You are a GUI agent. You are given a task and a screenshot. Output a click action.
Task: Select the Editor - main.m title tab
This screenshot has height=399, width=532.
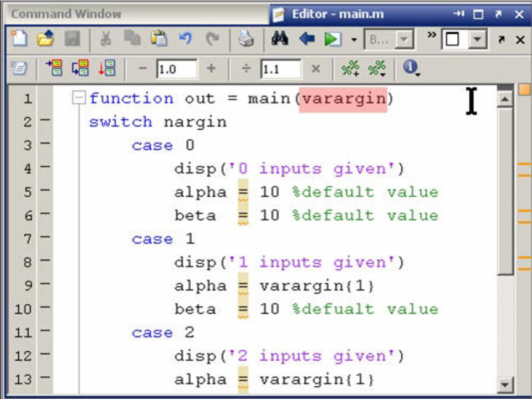(337, 14)
